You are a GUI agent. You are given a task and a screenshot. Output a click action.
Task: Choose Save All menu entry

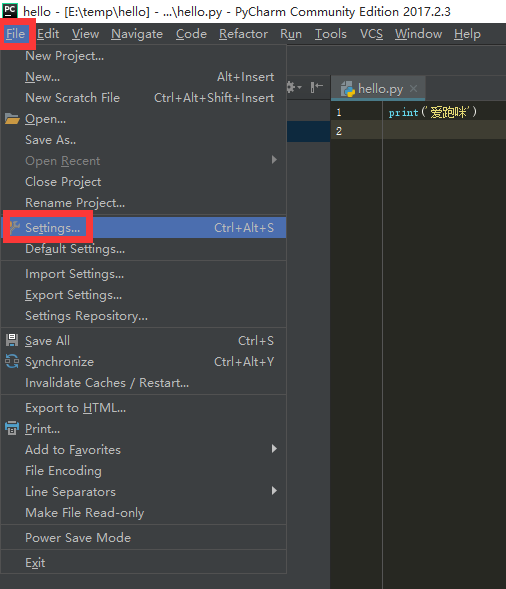coord(143,341)
